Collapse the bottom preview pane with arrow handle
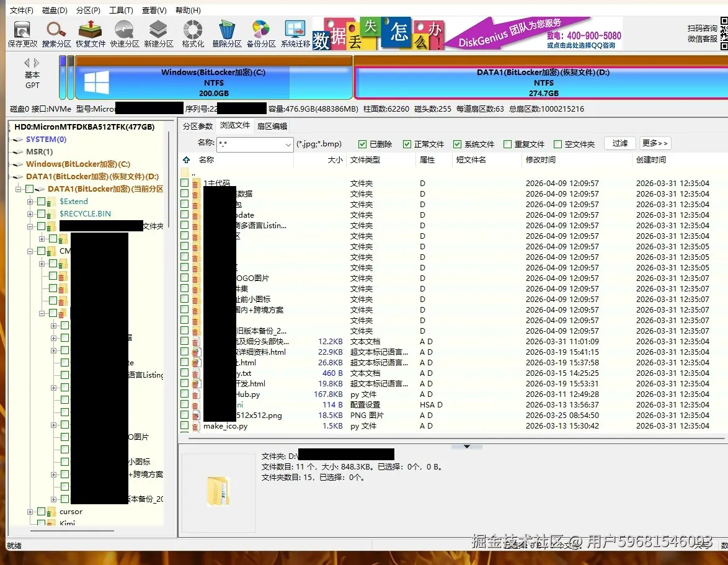Viewport: 728px width, 565px height. 466,447
